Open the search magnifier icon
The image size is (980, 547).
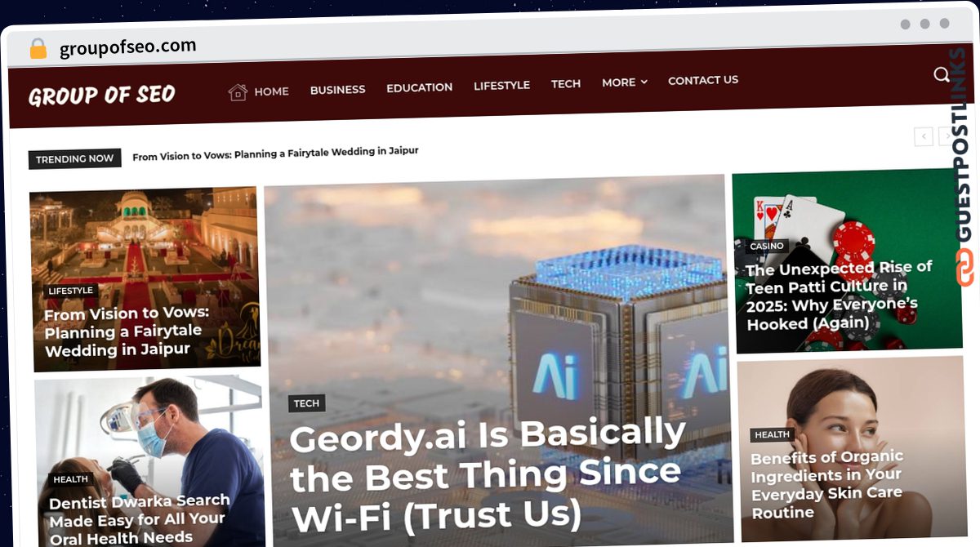pyautogui.click(x=941, y=75)
